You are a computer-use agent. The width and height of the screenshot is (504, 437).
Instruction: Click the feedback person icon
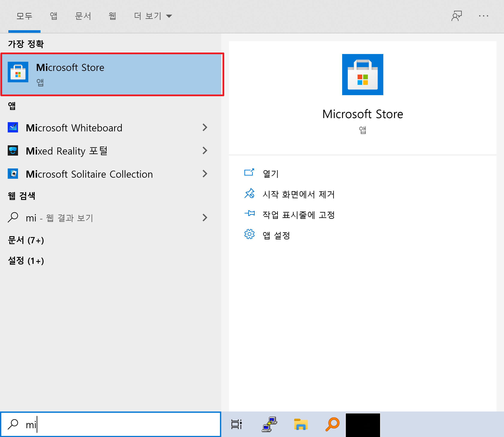coord(456,16)
